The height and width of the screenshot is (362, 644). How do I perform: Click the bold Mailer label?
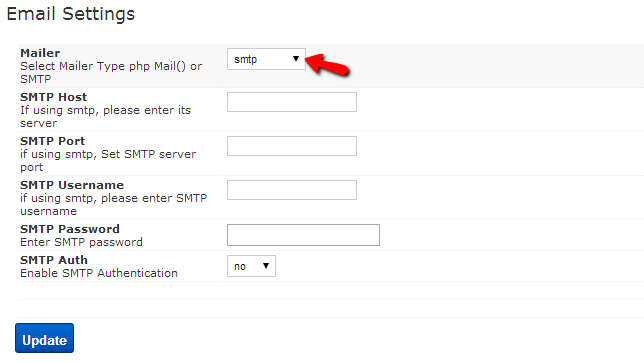pyautogui.click(x=40, y=53)
